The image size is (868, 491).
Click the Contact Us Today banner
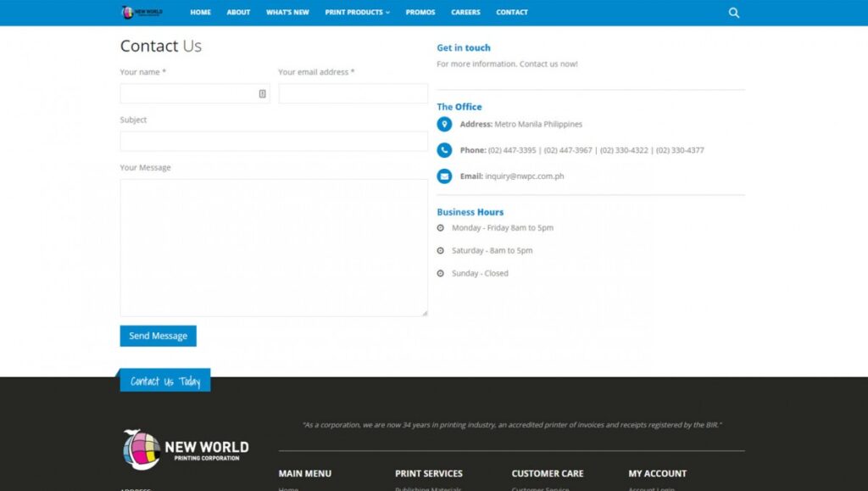(x=165, y=382)
